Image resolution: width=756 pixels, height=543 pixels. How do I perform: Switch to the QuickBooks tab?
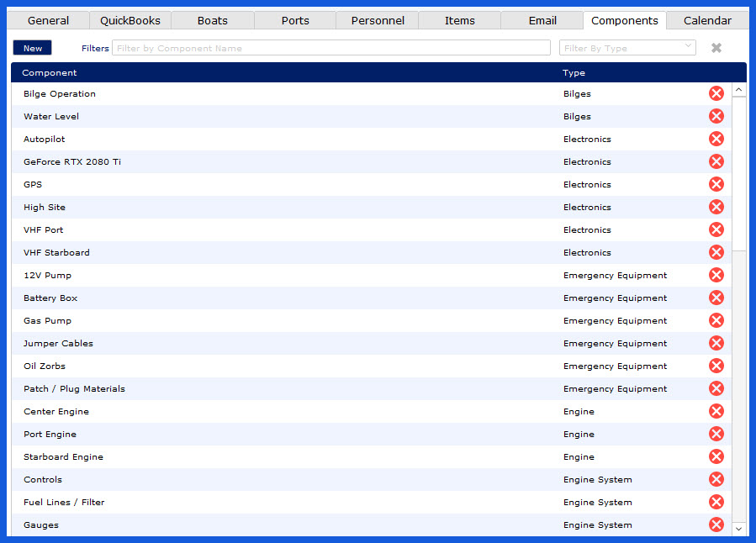tap(130, 20)
